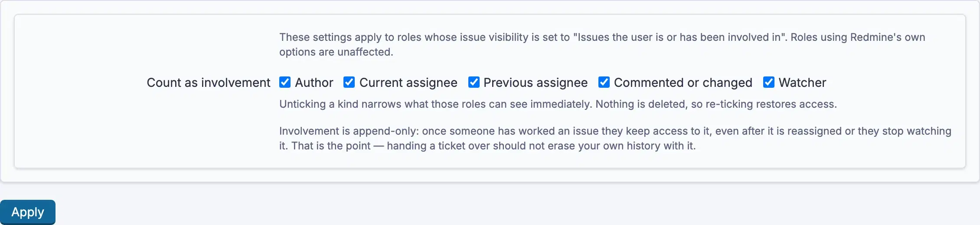
Task: Click the 'Involvement is append-only' paragraph
Action: 615,138
